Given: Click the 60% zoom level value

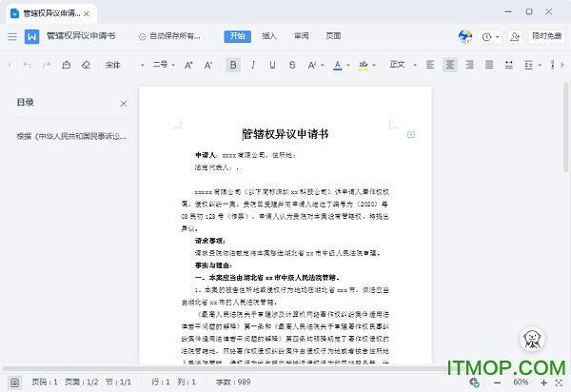Looking at the screenshot, I should (521, 382).
